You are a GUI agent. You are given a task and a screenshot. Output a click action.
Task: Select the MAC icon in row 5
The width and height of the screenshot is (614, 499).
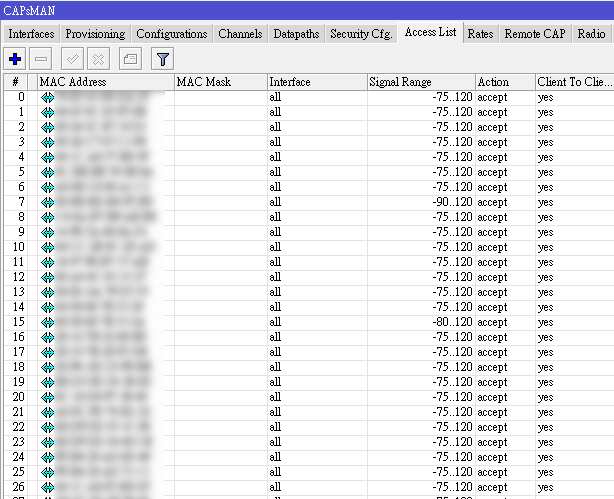pos(48,172)
